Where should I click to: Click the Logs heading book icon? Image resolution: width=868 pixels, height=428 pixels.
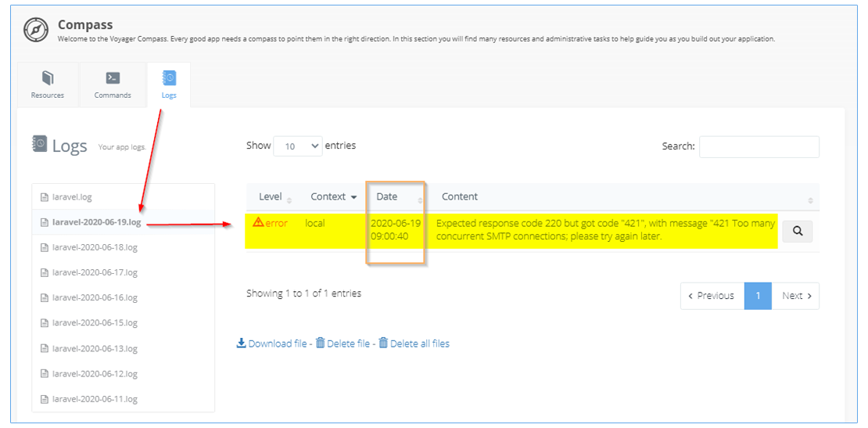pyautogui.click(x=39, y=144)
